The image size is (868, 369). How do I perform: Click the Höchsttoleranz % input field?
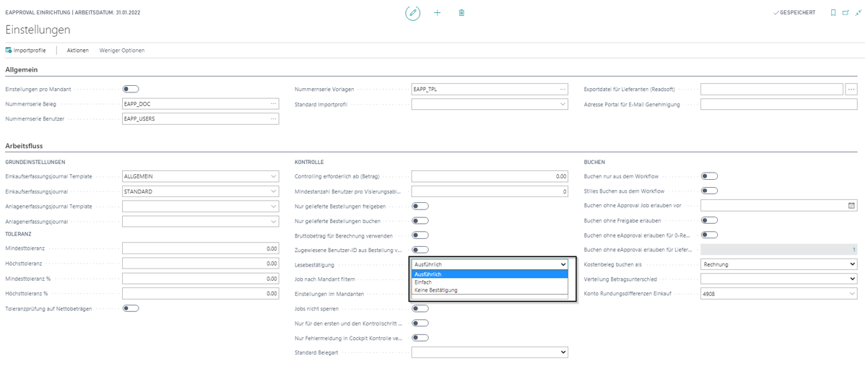pyautogui.click(x=200, y=294)
